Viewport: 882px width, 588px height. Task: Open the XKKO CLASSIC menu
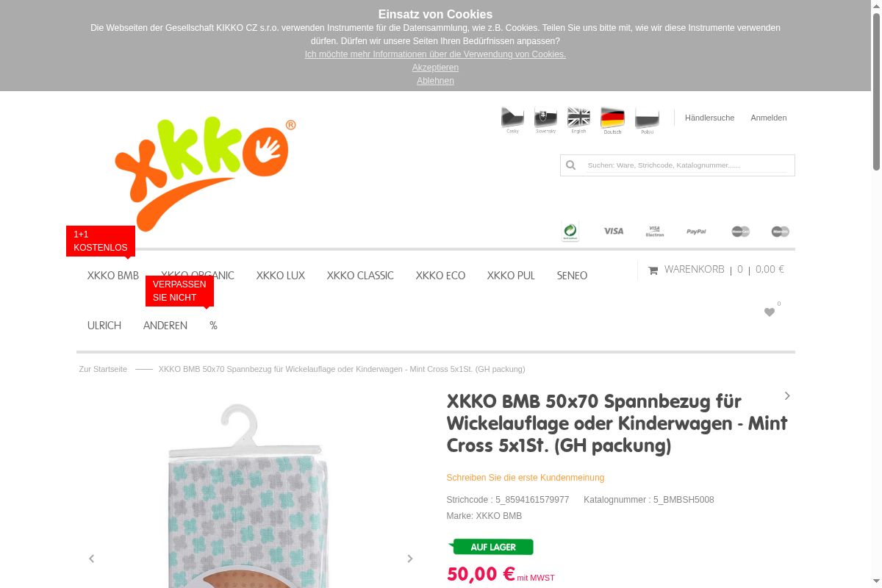click(x=360, y=276)
